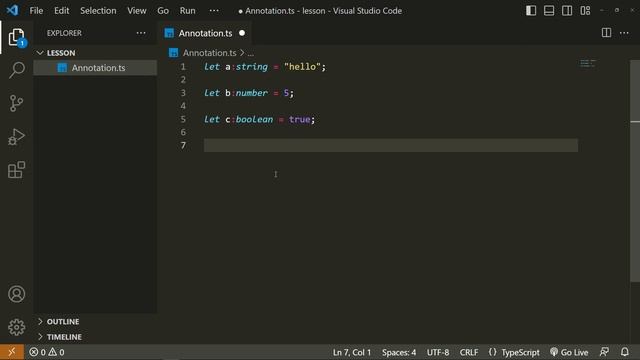Go to line via Ln 7, Col 1
Viewport: 640px width, 360px height.
click(x=352, y=352)
